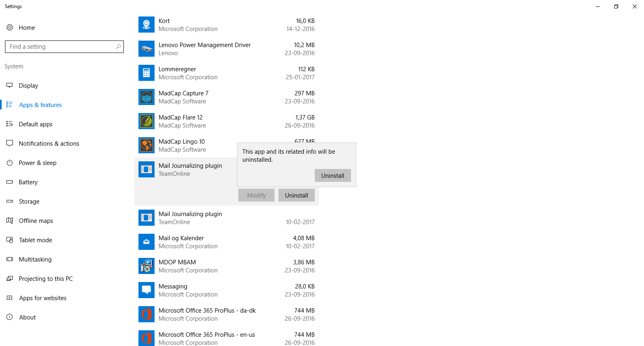
Task: Click the Lenovo Power Management Driver icon
Action: 147,49
